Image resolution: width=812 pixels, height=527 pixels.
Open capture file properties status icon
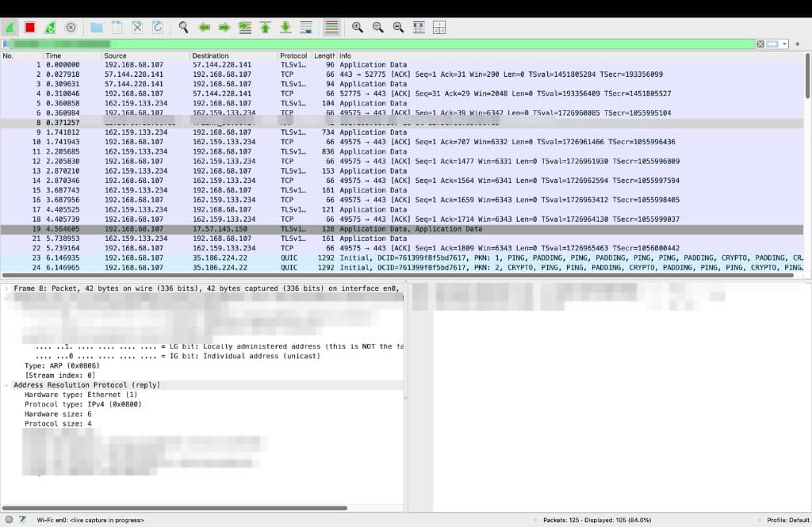tap(22, 519)
